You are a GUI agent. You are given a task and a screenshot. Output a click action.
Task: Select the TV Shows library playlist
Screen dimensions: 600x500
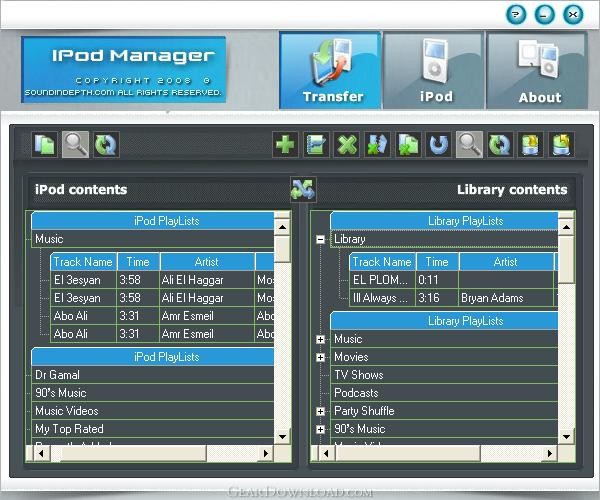(444, 375)
